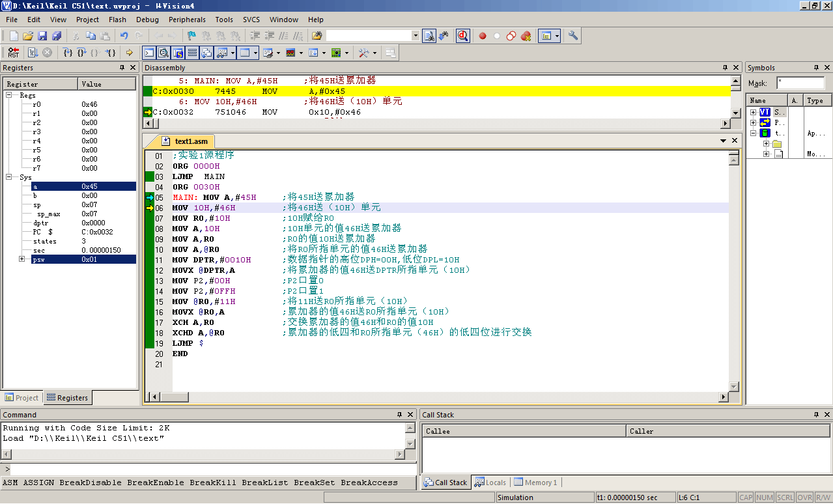Open the Flash menu
The width and height of the screenshot is (833, 504).
118,20
